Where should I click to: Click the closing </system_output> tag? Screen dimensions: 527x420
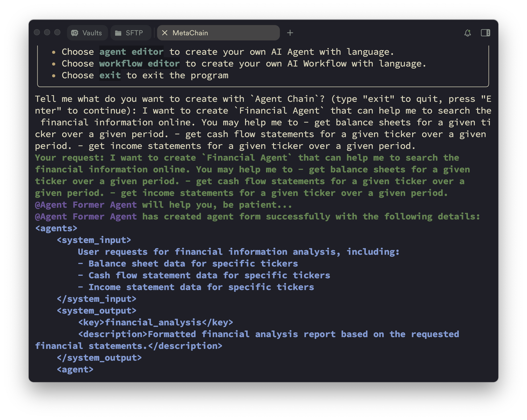pyautogui.click(x=99, y=358)
